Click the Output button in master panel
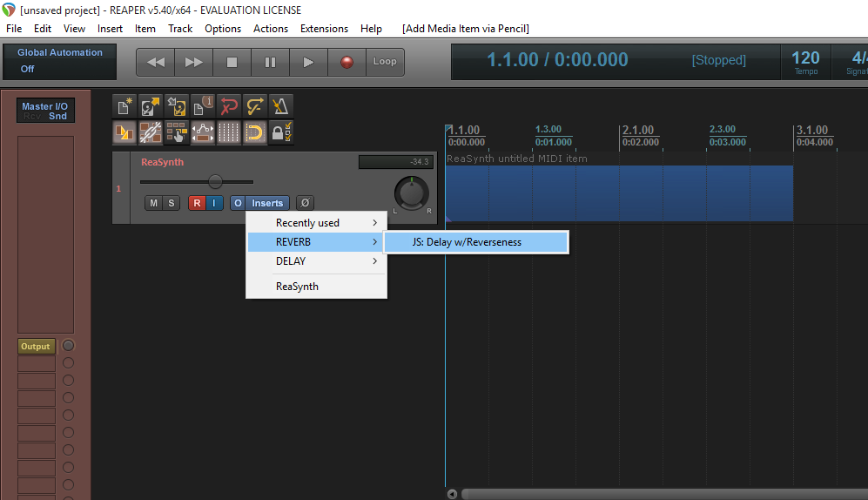868x500 pixels. point(36,346)
